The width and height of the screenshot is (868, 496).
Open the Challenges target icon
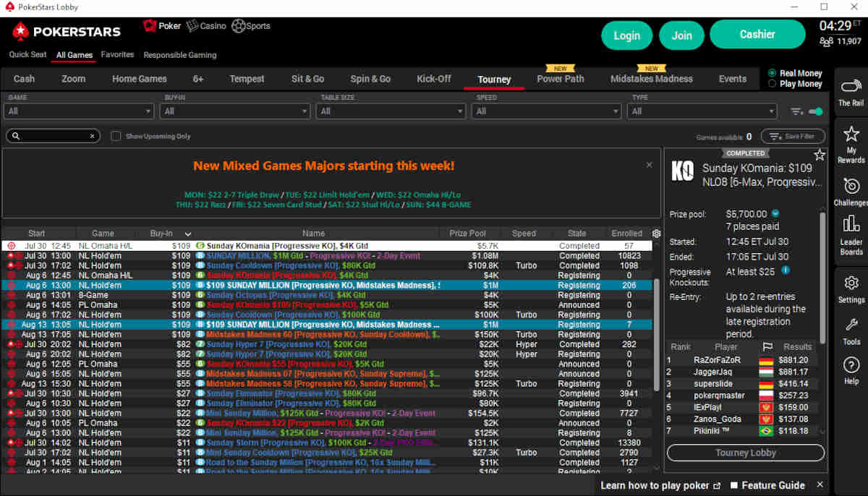pos(851,185)
